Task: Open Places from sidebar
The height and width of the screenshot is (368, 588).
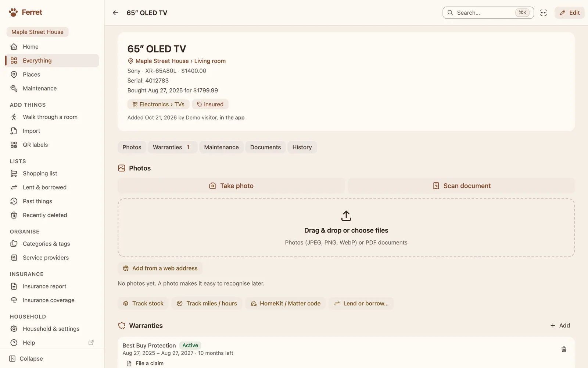Action: coord(52,75)
